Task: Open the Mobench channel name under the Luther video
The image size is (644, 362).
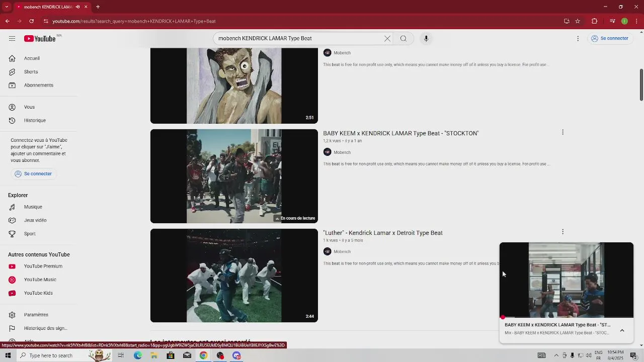Action: 342,252
